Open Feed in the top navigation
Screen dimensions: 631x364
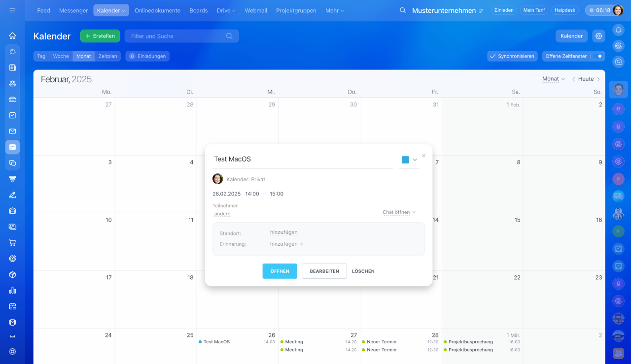coord(43,10)
